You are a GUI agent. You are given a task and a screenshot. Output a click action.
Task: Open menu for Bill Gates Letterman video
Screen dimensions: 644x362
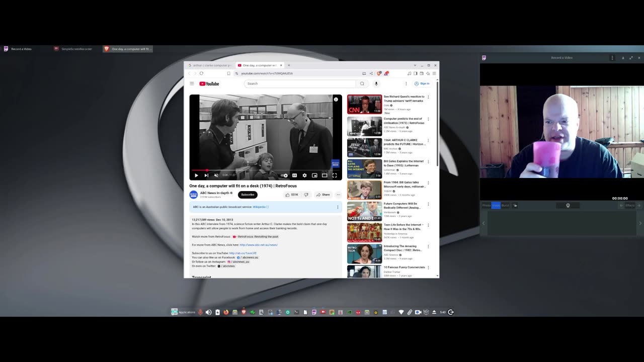pos(428,161)
